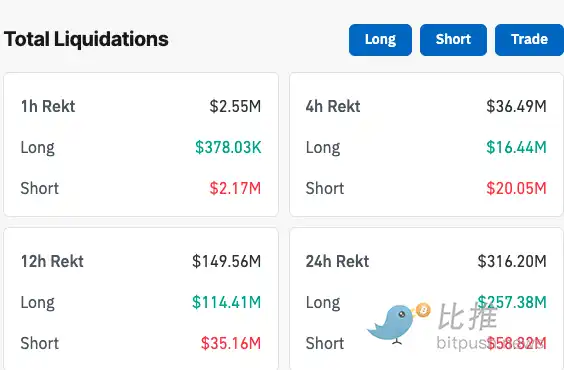Select the 1h Long value $378.03K
The image size is (564, 370).
pos(228,147)
